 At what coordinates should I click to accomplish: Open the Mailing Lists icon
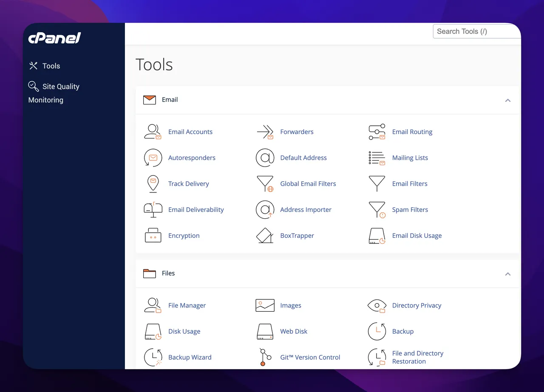coord(377,158)
